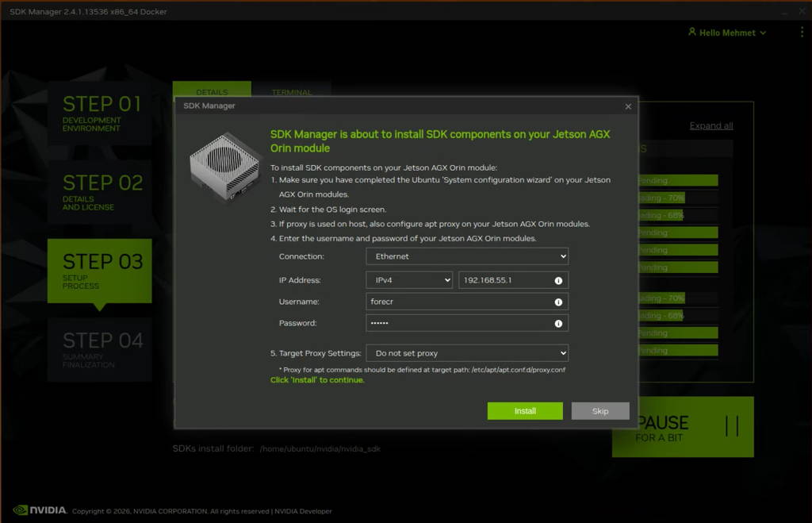Click the info icon in Password field

click(558, 324)
